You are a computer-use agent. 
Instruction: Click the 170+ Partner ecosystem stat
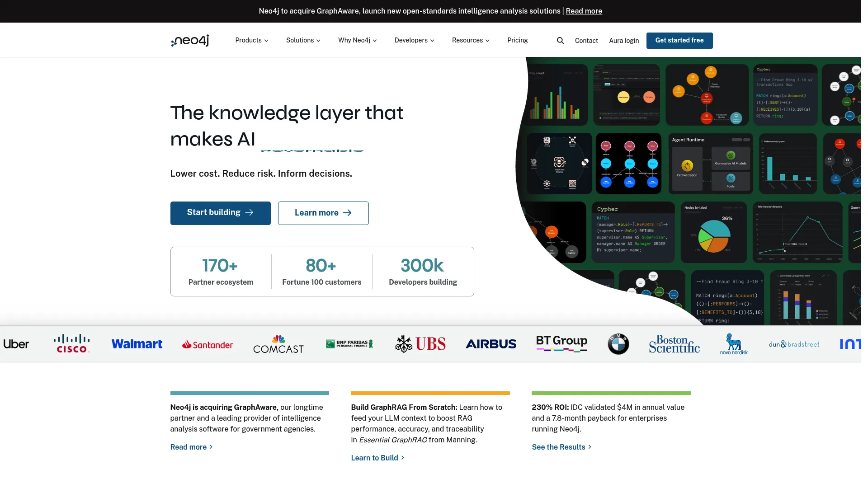pos(221,272)
